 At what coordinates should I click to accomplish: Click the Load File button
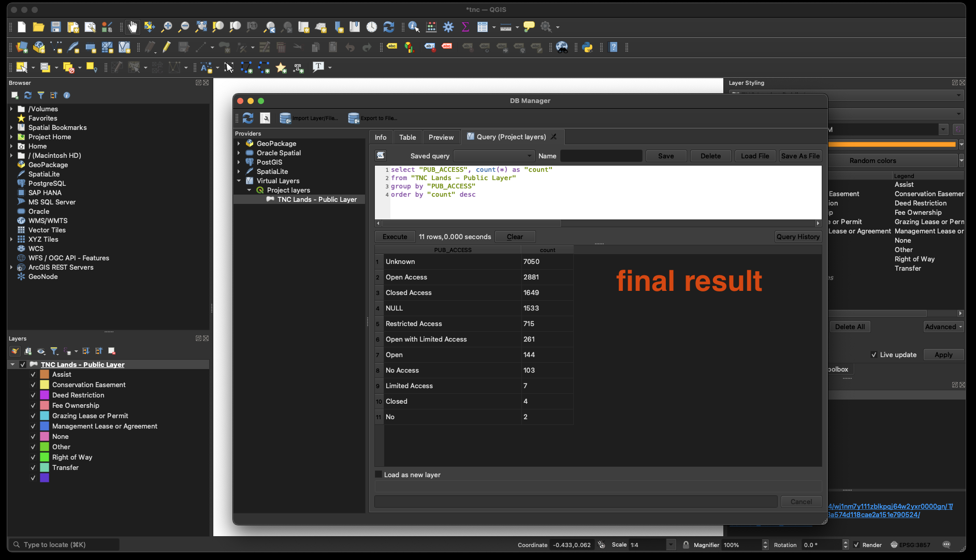755,156
